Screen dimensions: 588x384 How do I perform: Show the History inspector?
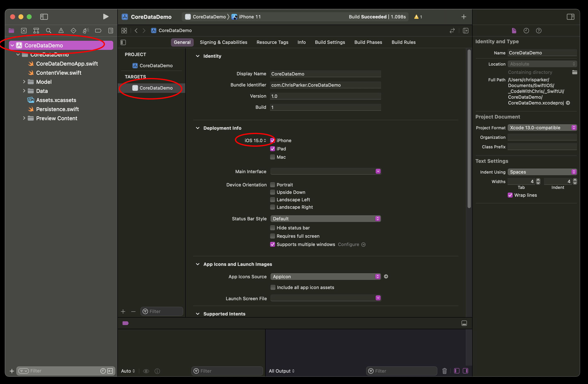coord(526,31)
